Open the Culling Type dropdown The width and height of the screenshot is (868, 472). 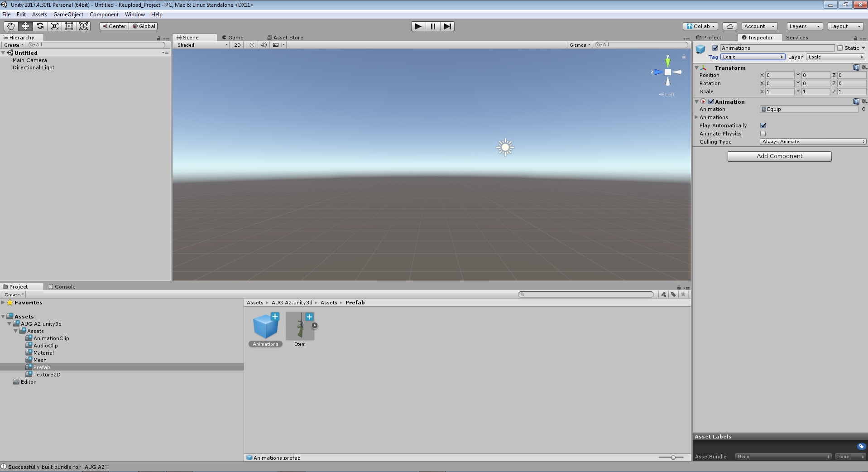(813, 142)
